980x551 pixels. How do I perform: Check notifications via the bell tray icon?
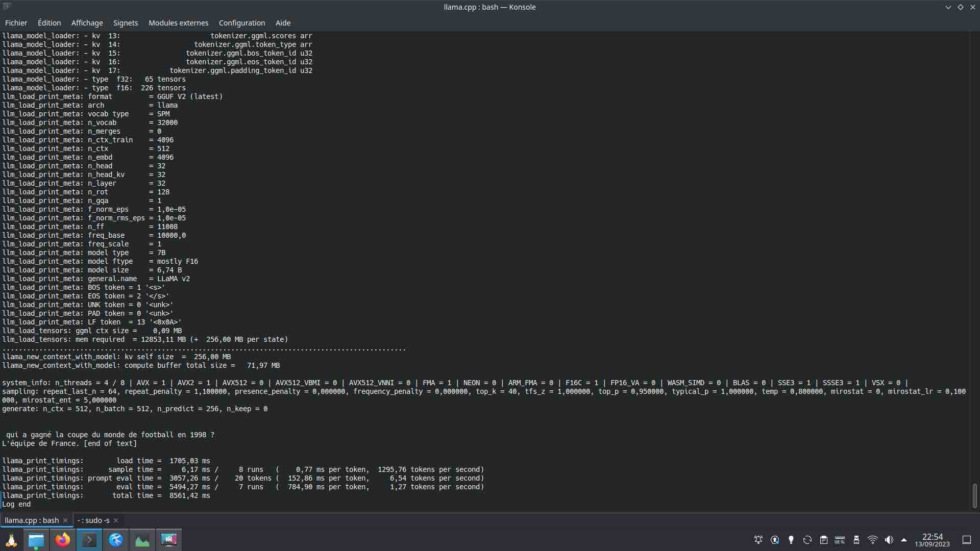pyautogui.click(x=758, y=540)
